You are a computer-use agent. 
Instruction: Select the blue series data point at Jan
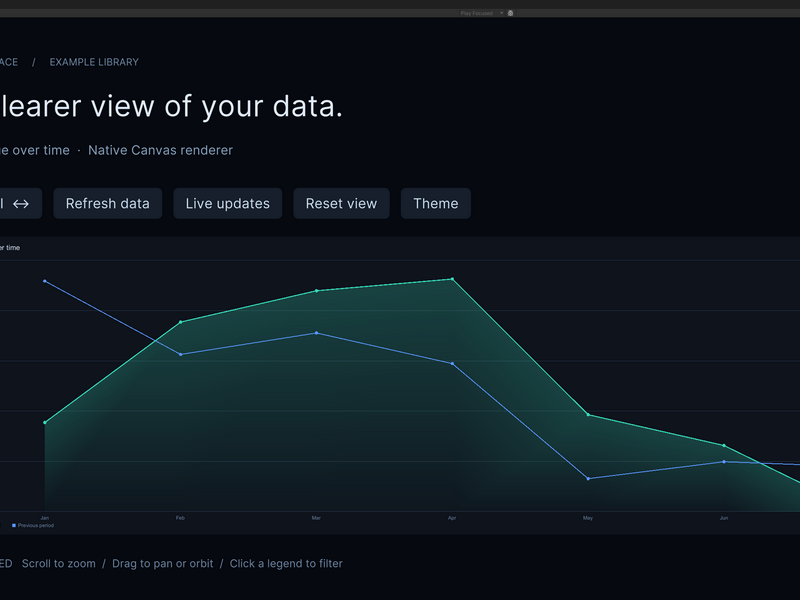pyautogui.click(x=45, y=281)
